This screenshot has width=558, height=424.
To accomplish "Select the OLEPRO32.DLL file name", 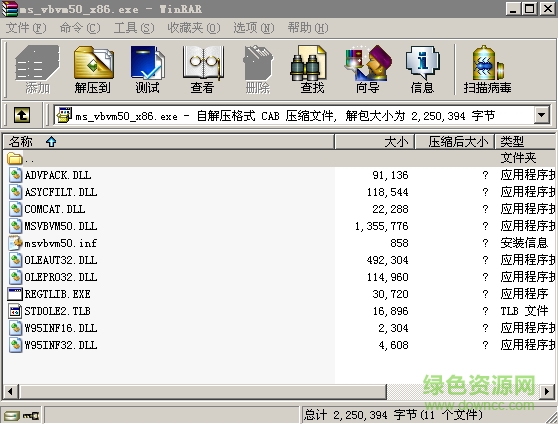I will [61, 277].
